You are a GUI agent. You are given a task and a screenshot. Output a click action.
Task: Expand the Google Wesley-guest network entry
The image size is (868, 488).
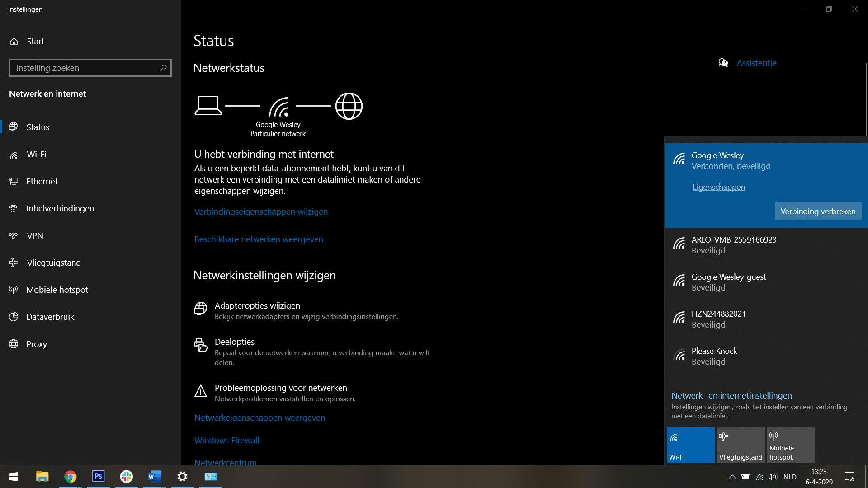[728, 282]
